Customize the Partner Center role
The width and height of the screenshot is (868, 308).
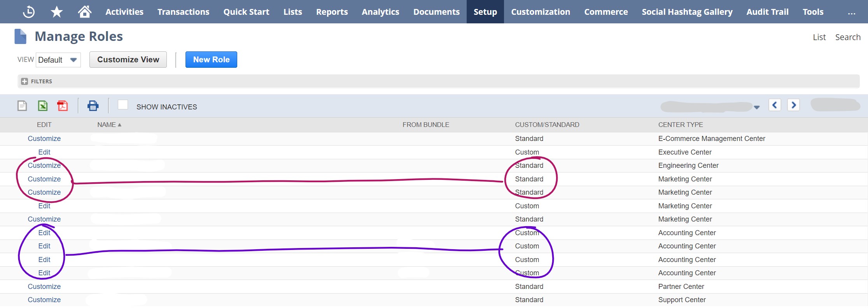click(x=44, y=287)
